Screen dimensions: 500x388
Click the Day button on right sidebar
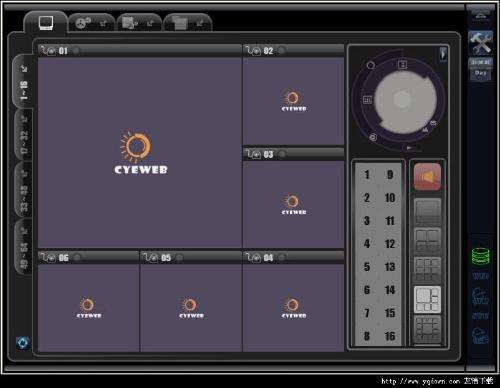point(480,73)
